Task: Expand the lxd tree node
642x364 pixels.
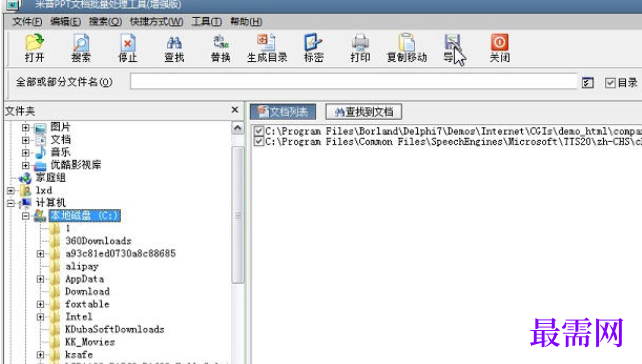Action: 11,191
